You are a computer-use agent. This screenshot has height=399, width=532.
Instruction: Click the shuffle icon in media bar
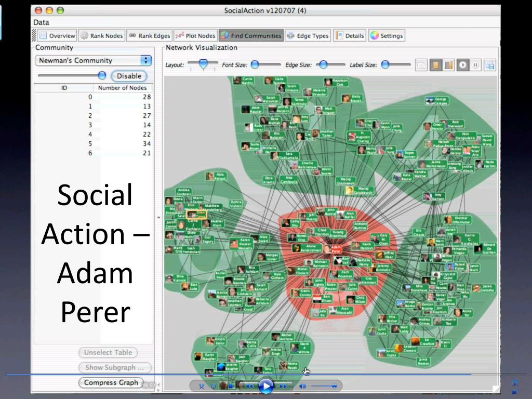pyautogui.click(x=202, y=386)
